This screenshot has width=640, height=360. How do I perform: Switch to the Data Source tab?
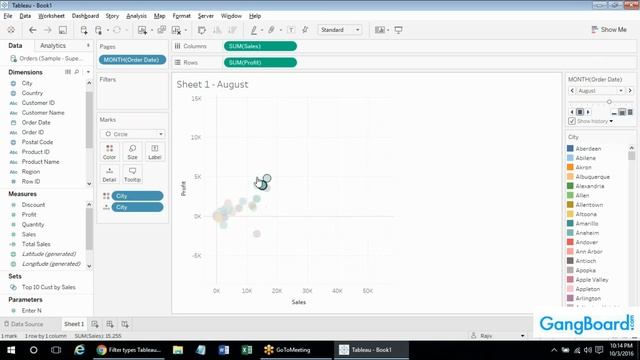pos(23,324)
